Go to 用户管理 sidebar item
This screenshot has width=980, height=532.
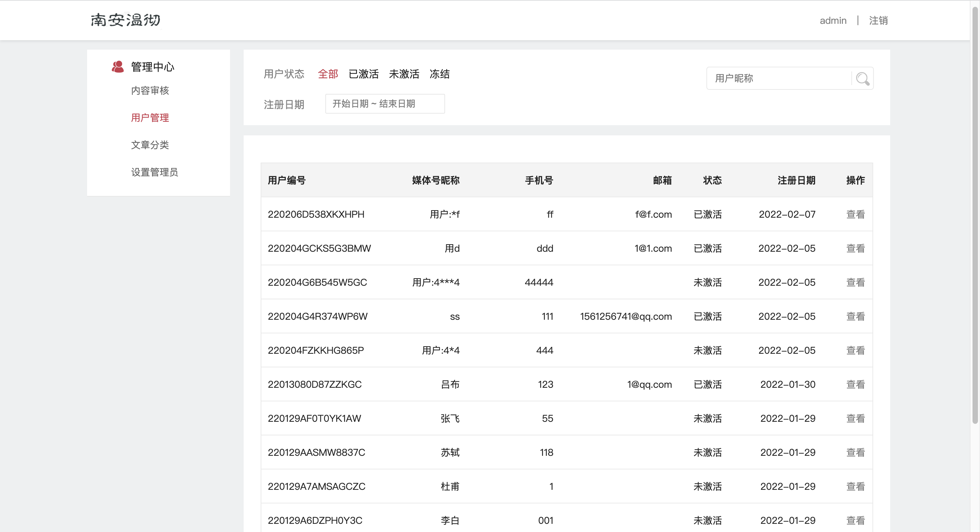click(150, 117)
